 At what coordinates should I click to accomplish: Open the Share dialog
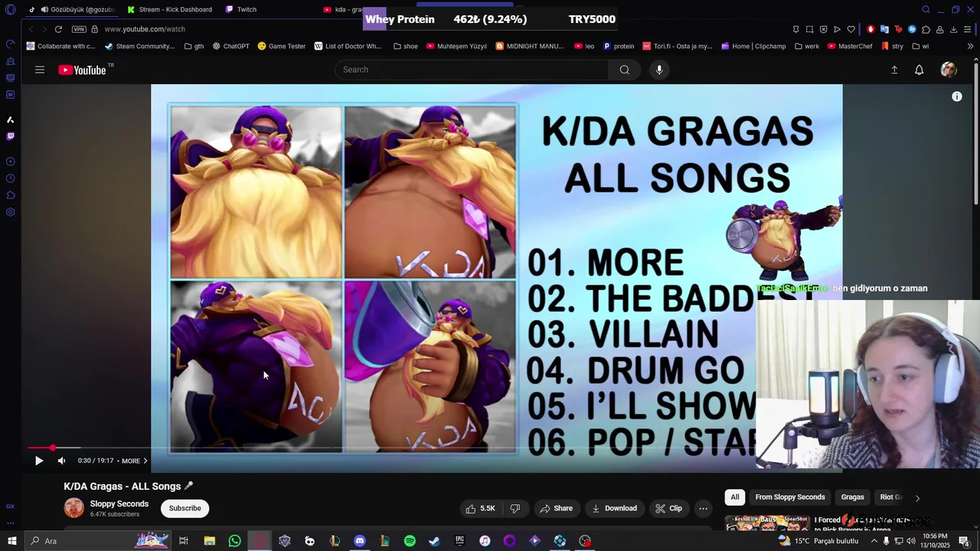pos(556,508)
